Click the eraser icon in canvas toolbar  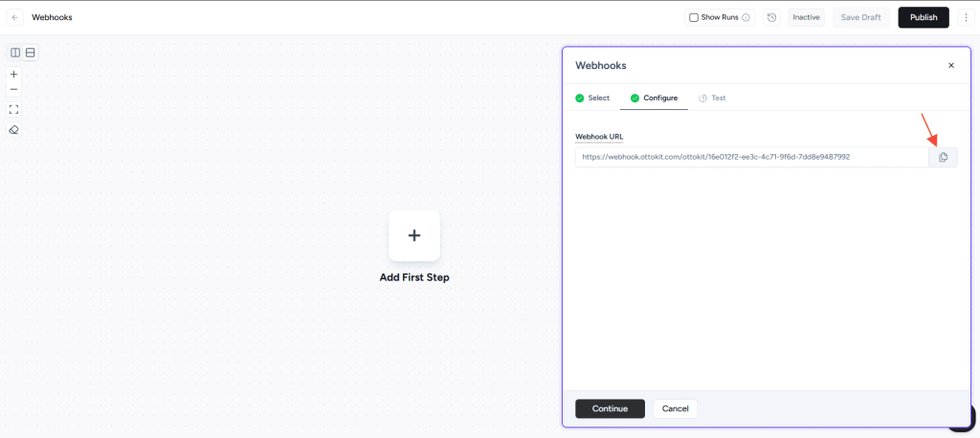click(x=13, y=129)
